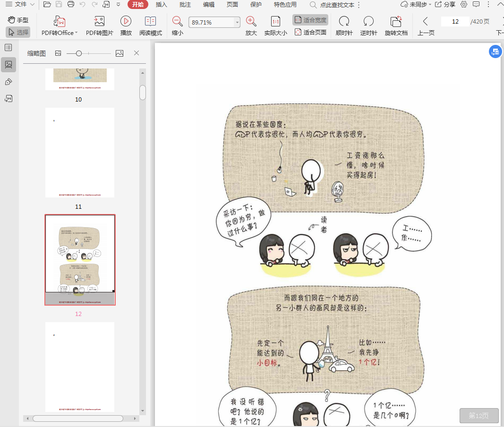Image resolution: width=504 pixels, height=427 pixels.
Task: Toggle the 适合宽度 fit-width mode
Action: pos(310,20)
